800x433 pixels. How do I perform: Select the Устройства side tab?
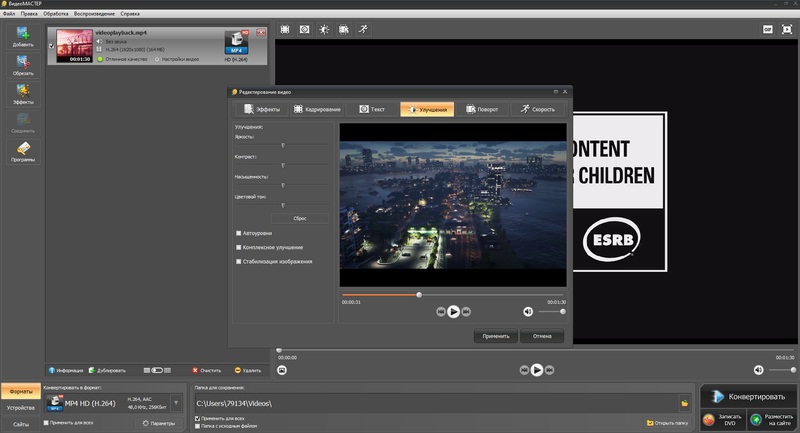click(x=21, y=408)
